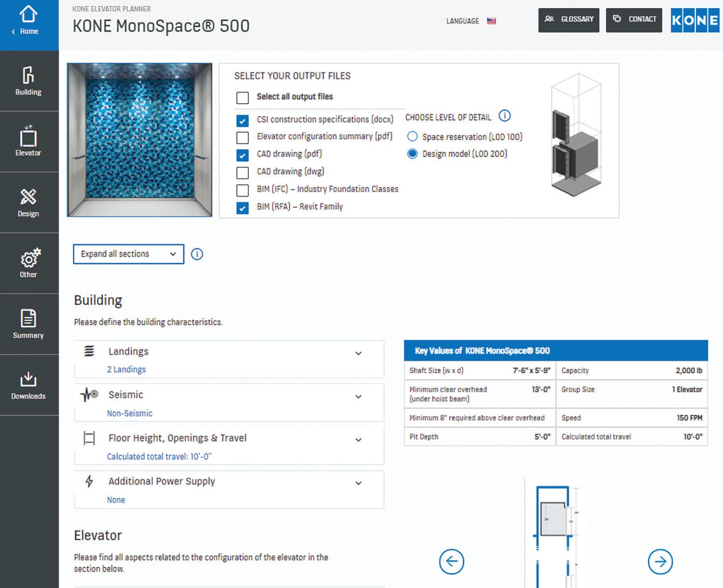
Task: Click Calculated total travel: 10'-0" link
Action: pyautogui.click(x=159, y=456)
